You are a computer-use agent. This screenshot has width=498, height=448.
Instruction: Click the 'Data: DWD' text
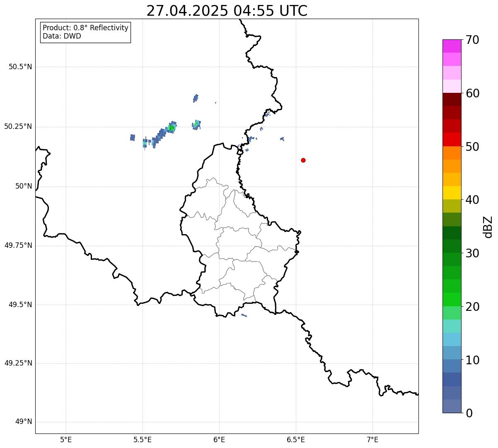point(62,36)
